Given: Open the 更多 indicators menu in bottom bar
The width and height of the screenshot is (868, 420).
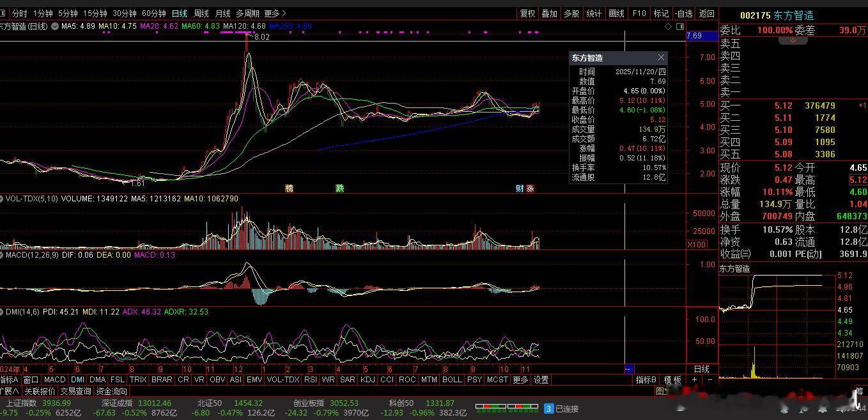Looking at the screenshot, I should (x=521, y=379).
